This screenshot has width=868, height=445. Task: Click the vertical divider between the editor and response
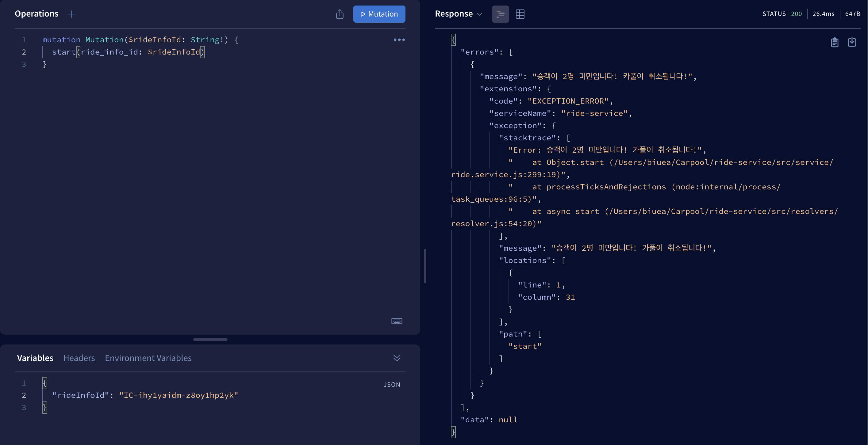click(425, 266)
